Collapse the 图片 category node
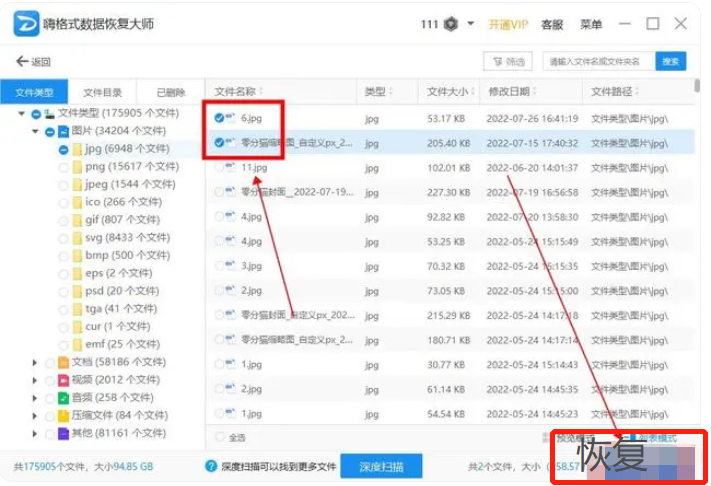 point(36,131)
